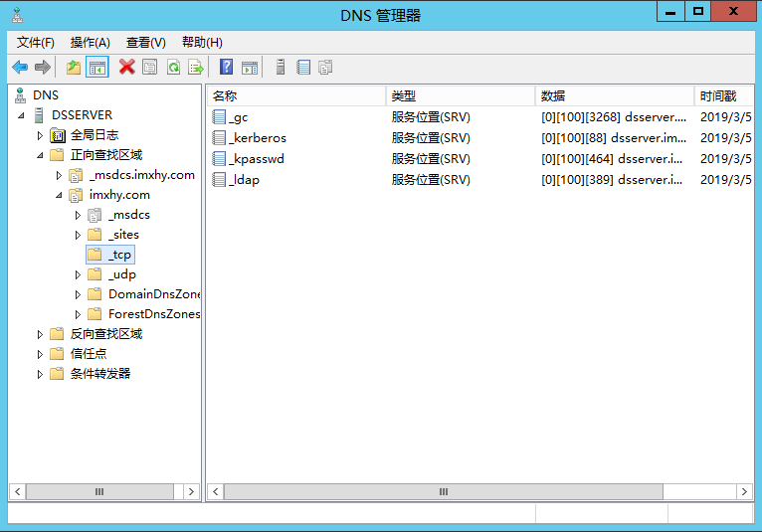Expand the _msdcs.imxhy.com zone
The height and width of the screenshot is (532, 762).
pos(60,175)
